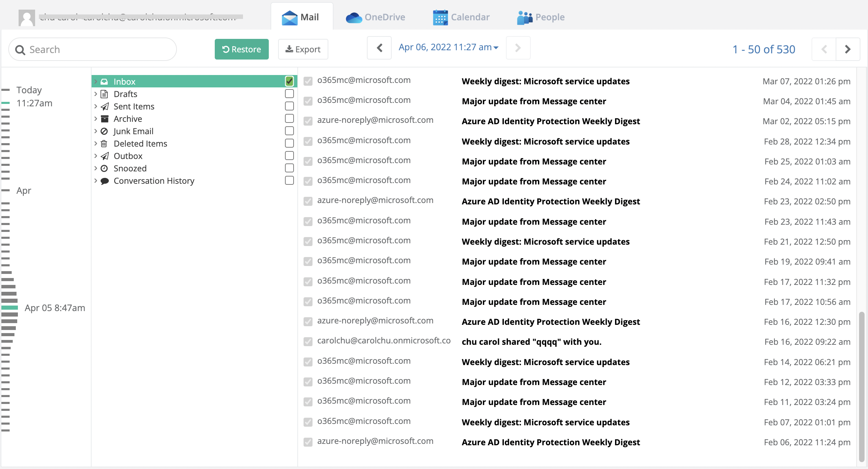
Task: Go to the next page of emails
Action: tap(848, 49)
